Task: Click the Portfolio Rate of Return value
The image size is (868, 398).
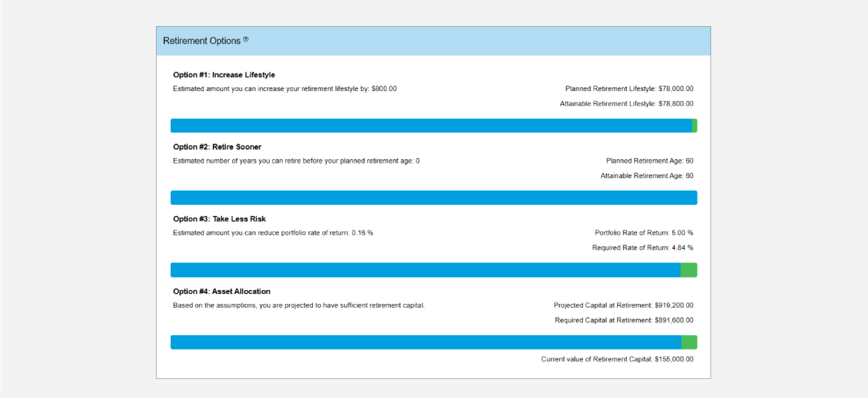Action: coord(682,233)
